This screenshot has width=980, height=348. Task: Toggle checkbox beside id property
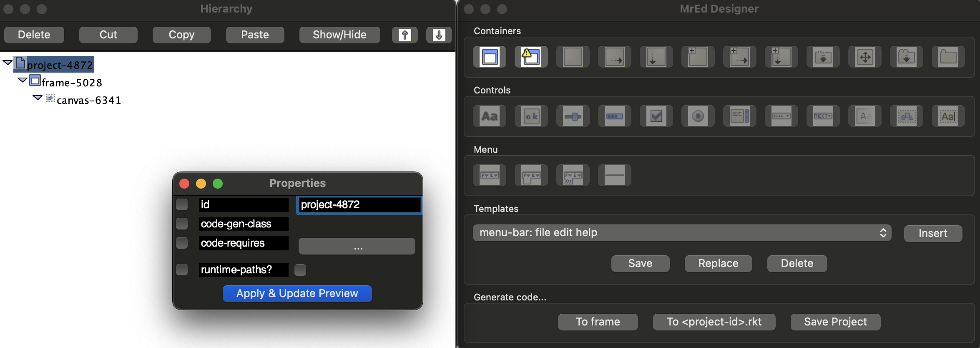(x=182, y=204)
